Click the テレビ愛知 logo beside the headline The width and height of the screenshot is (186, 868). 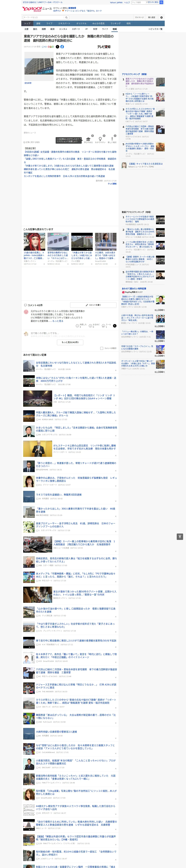point(104,47)
